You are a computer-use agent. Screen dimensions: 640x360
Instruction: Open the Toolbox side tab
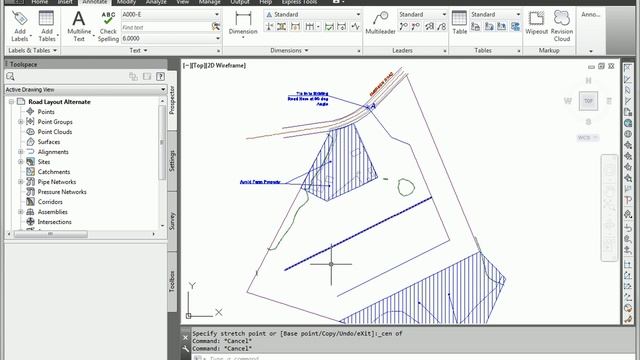pyautogui.click(x=172, y=281)
